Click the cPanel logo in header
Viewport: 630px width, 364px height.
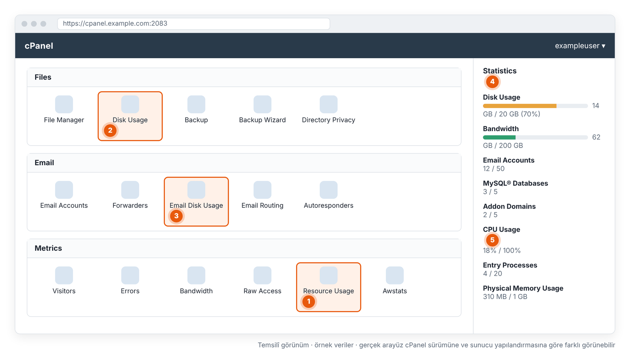pos(39,46)
